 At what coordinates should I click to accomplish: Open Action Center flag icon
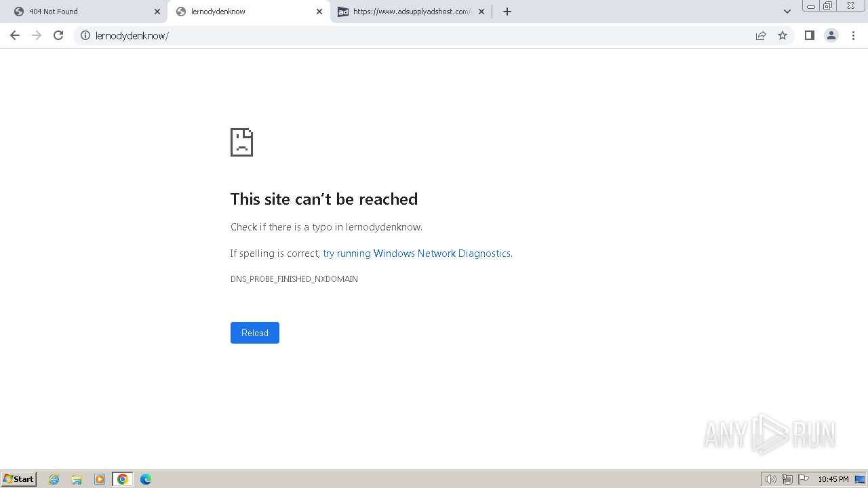(804, 479)
